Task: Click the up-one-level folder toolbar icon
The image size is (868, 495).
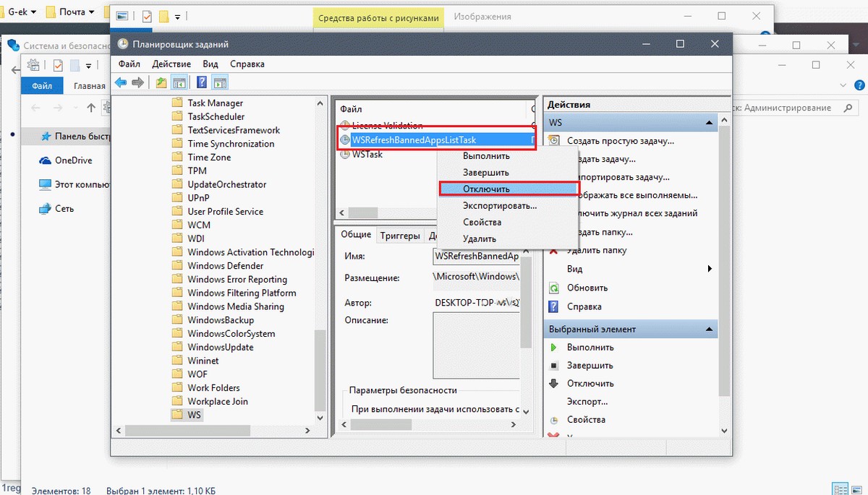Action: tap(161, 82)
